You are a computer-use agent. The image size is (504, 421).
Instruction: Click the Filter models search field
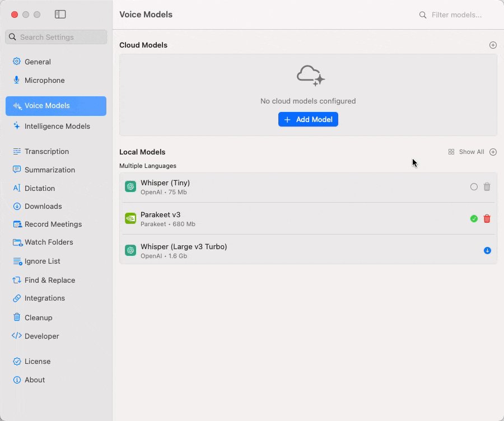[x=456, y=15]
